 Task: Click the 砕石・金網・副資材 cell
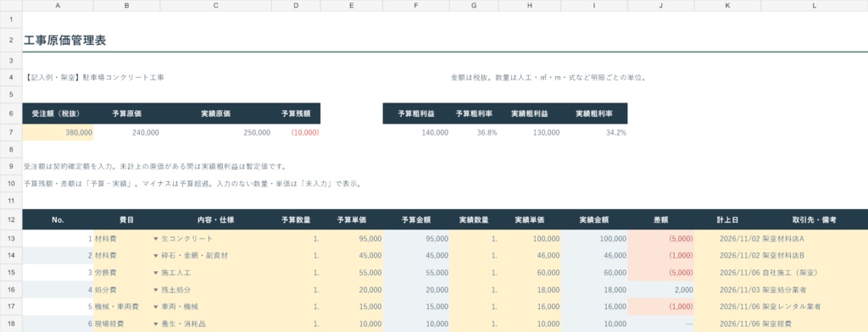pos(216,256)
